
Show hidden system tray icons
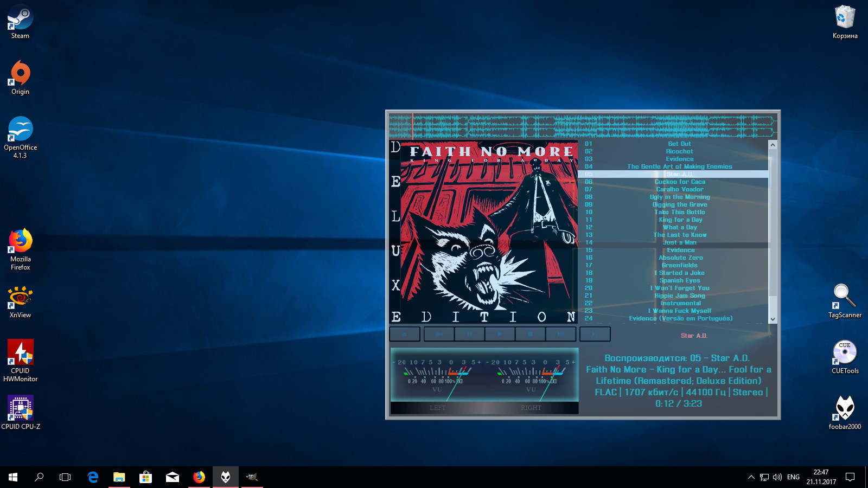[x=751, y=477]
